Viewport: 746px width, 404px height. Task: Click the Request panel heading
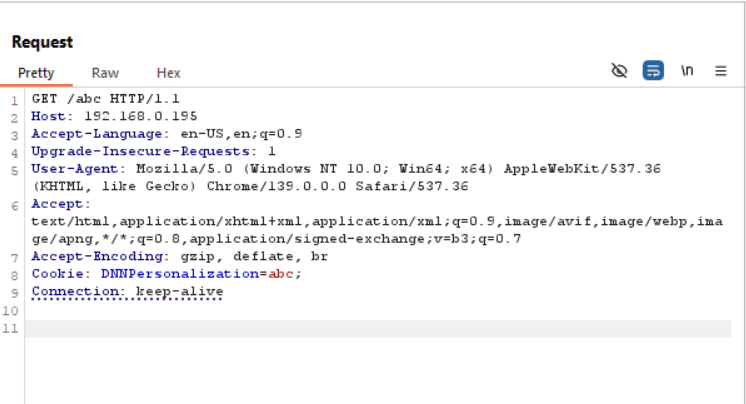click(42, 42)
